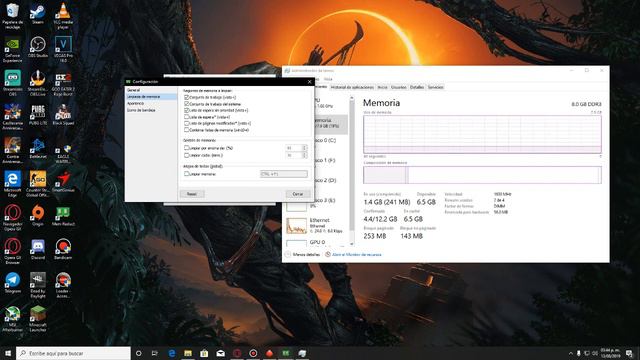Enable the Limpiar memoria hotkey checkbox

click(x=187, y=174)
